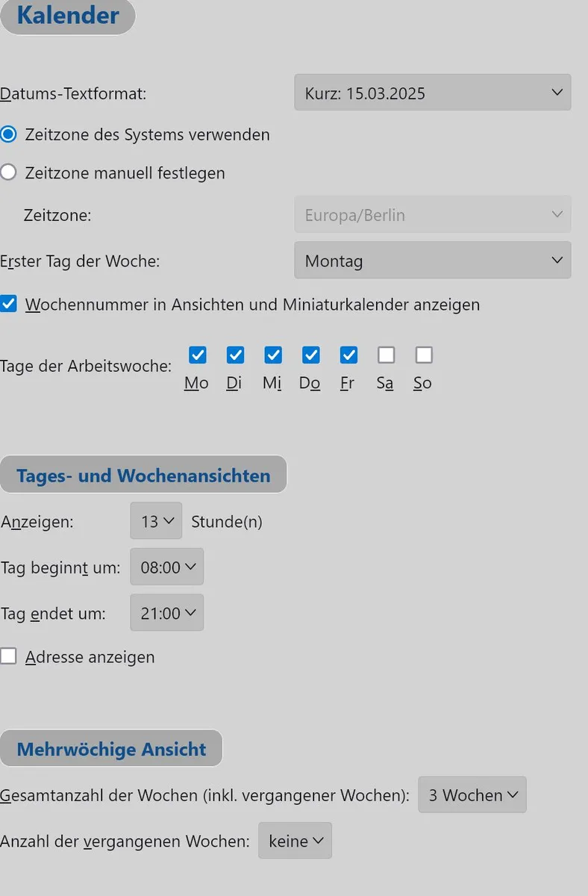Uncheck Mo in Tage der Arbeitswoche
Viewport: 588px width, 896px height.
[x=197, y=355]
